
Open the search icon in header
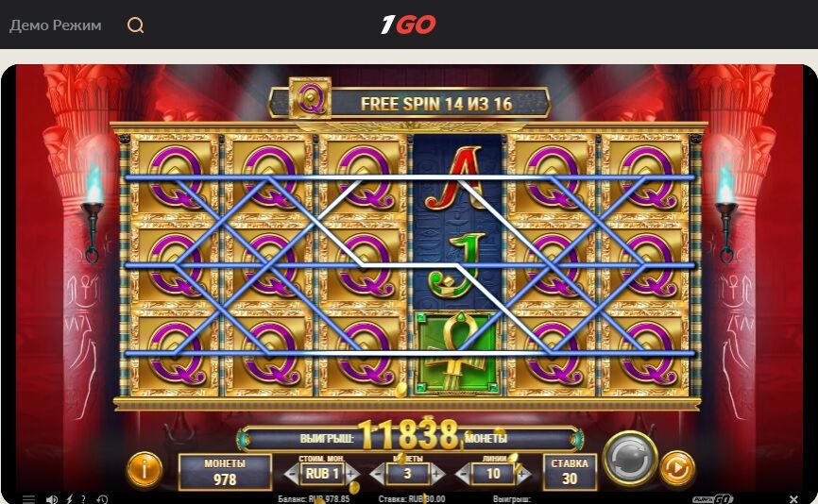click(x=136, y=25)
